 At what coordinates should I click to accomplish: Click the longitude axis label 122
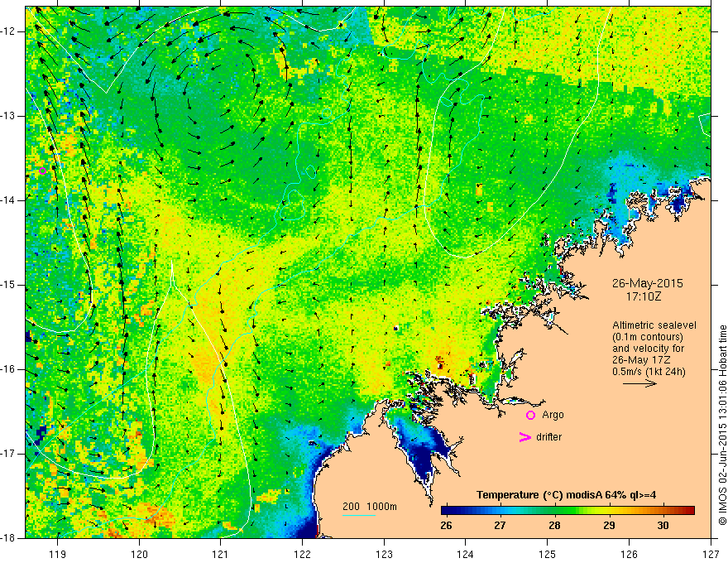tap(302, 554)
